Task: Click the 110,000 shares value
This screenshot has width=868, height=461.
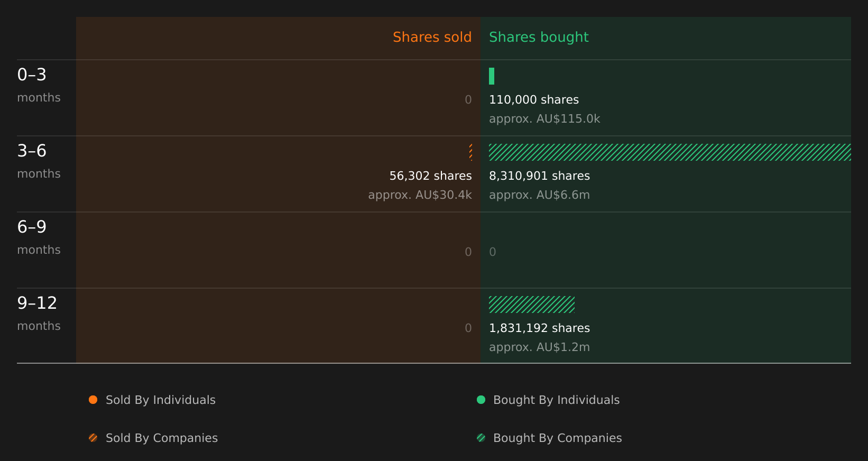Action: pyautogui.click(x=534, y=100)
